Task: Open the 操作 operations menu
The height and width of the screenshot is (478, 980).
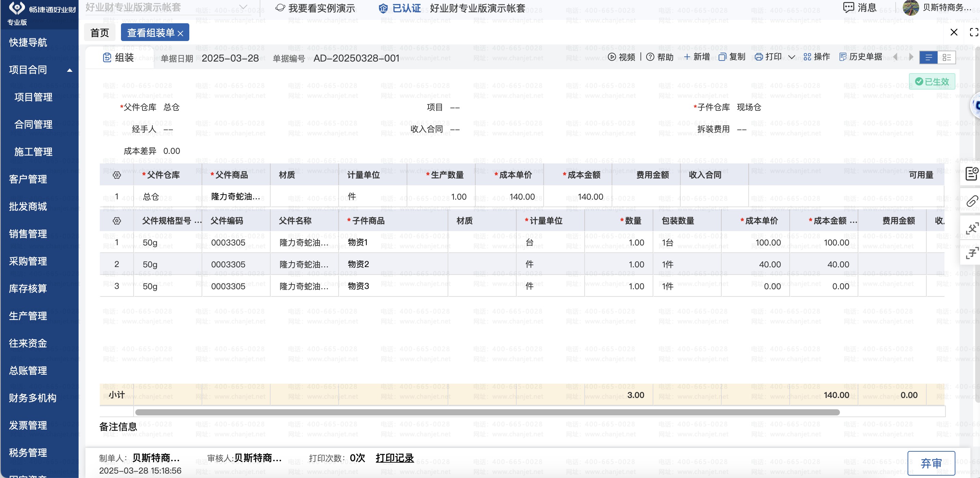Action: pos(816,57)
